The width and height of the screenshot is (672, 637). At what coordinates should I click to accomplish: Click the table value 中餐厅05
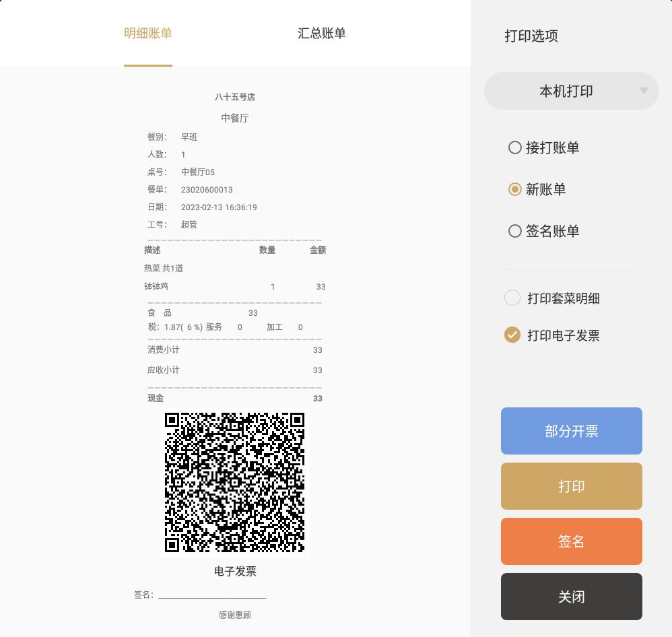197,172
